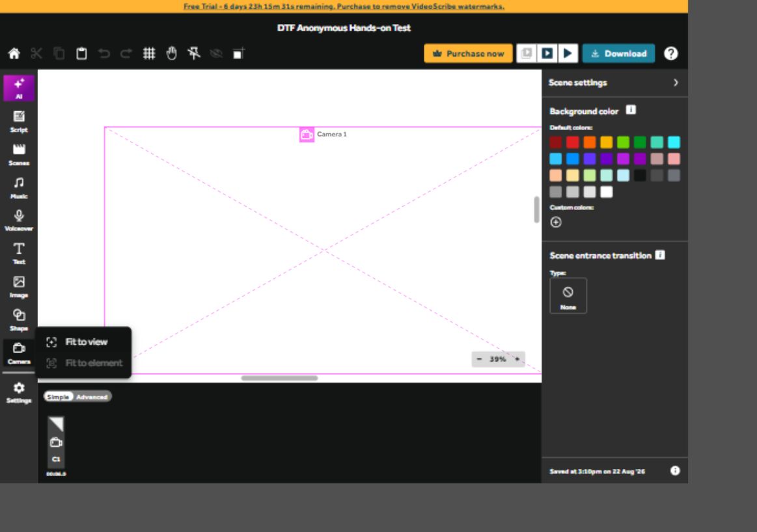Toggle the canvas grid icon
757x532 pixels.
(148, 53)
